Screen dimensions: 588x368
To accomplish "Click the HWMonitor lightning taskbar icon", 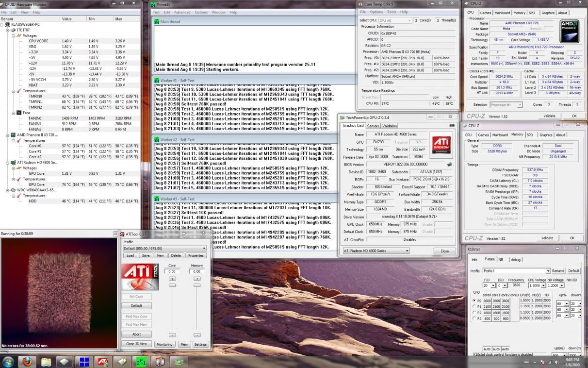I will tap(122, 362).
